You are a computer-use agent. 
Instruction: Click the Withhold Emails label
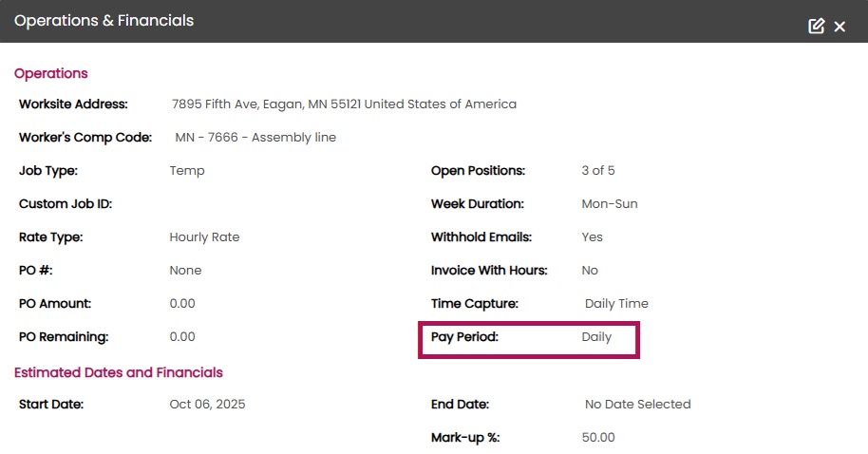point(481,236)
